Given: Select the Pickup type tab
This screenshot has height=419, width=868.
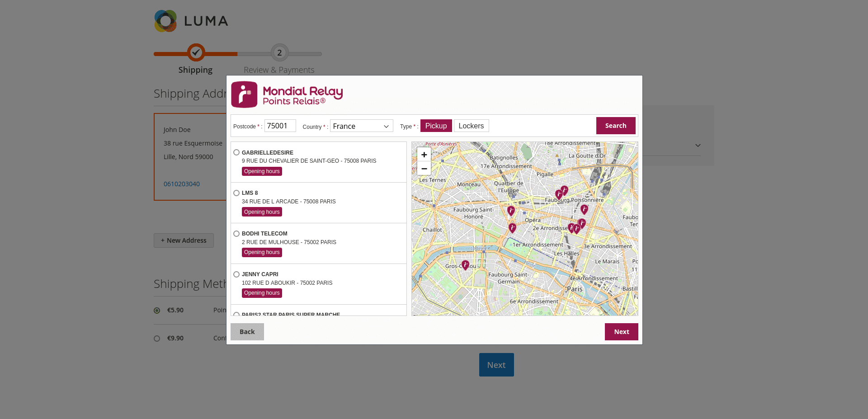Looking at the screenshot, I should [x=435, y=125].
